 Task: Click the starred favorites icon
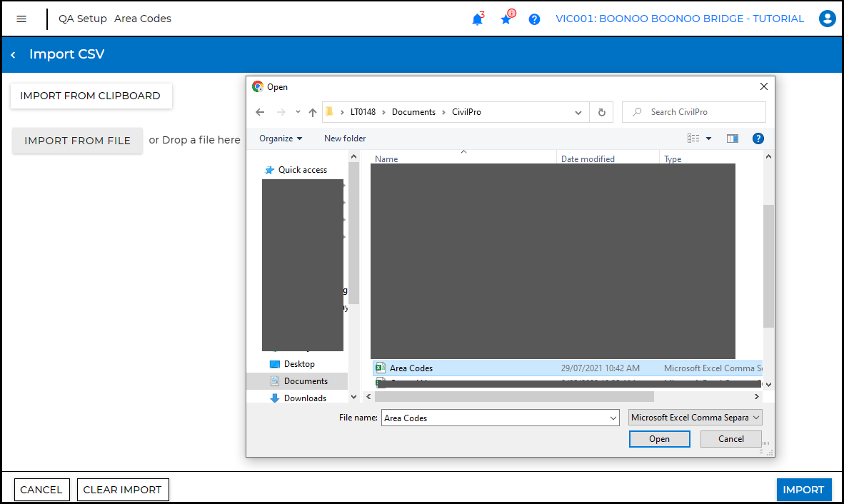pos(506,19)
